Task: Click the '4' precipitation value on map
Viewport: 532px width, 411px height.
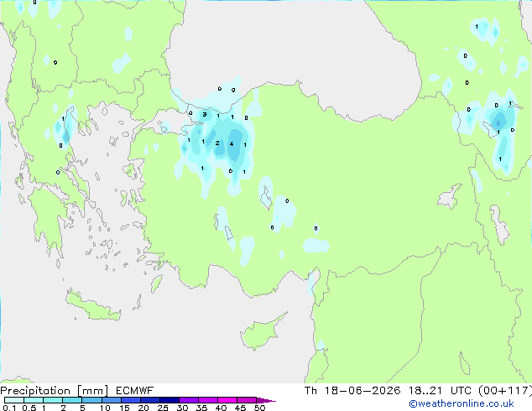Action: click(232, 143)
